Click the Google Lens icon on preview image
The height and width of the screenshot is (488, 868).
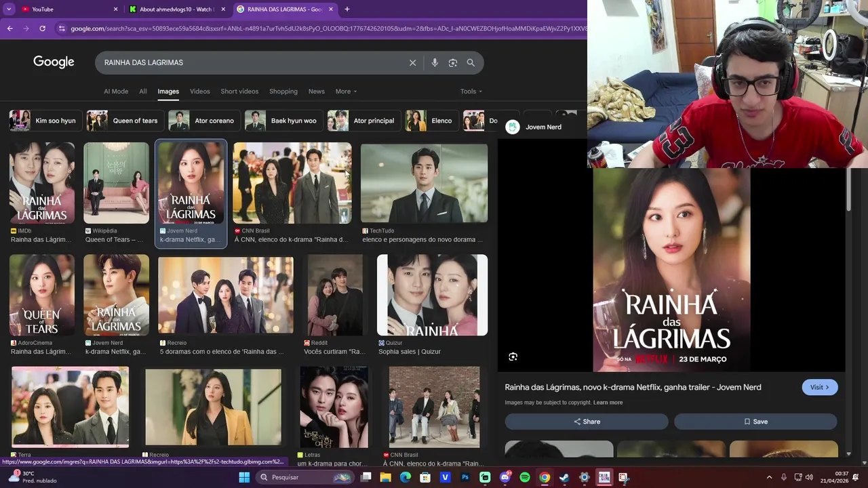click(513, 357)
